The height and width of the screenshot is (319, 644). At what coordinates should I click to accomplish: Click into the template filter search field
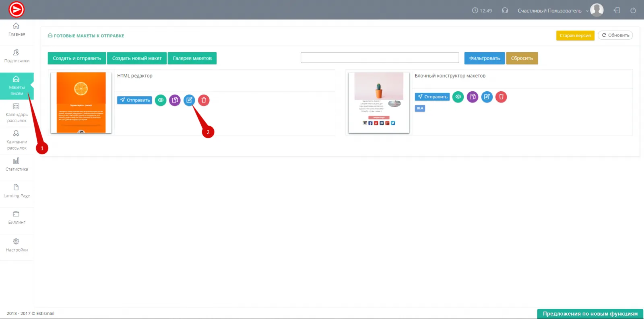coord(380,58)
